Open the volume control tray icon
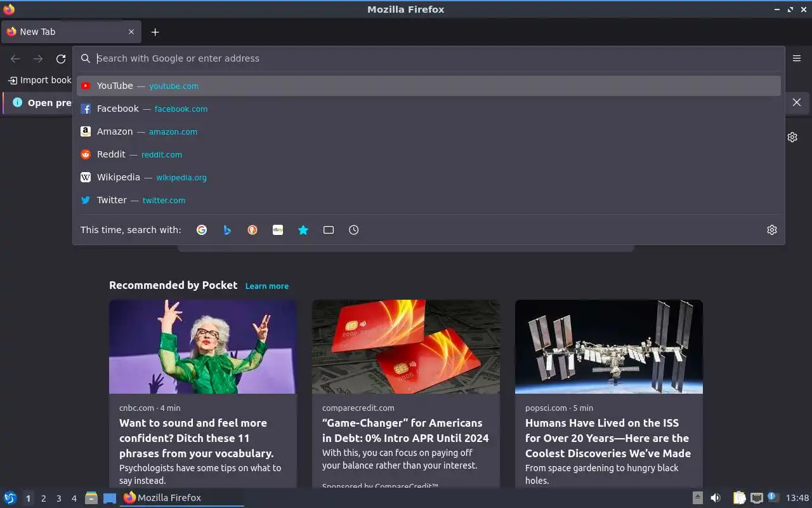Screen dimensions: 812x508 (x=716, y=498)
